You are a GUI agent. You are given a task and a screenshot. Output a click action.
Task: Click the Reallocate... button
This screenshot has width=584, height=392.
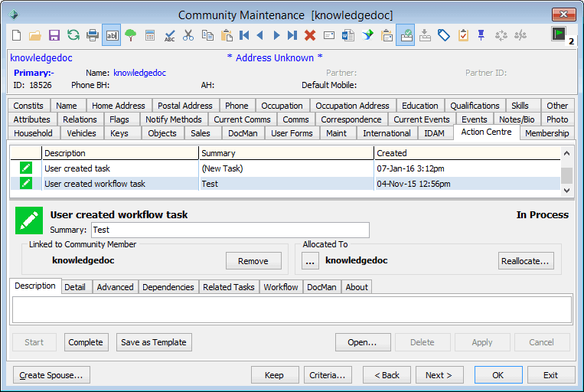click(x=526, y=261)
